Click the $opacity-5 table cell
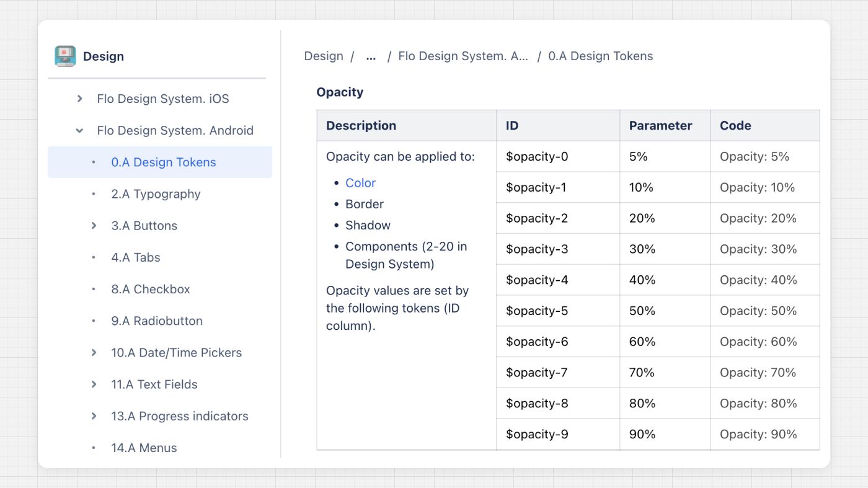 pyautogui.click(x=537, y=311)
